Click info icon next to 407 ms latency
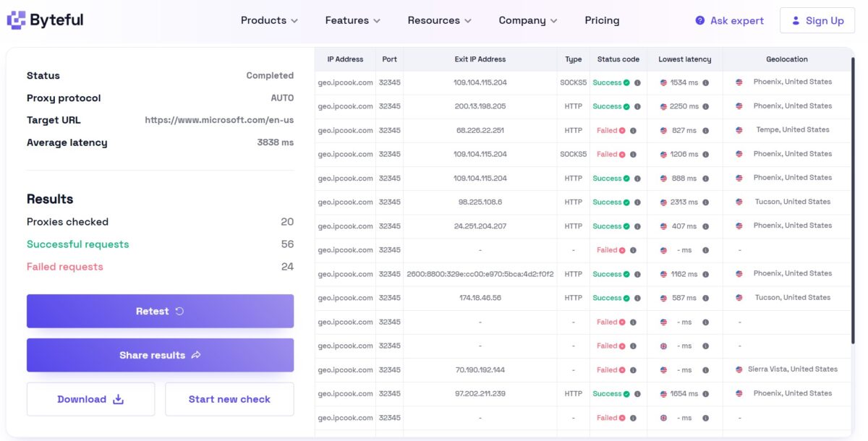 tap(705, 226)
